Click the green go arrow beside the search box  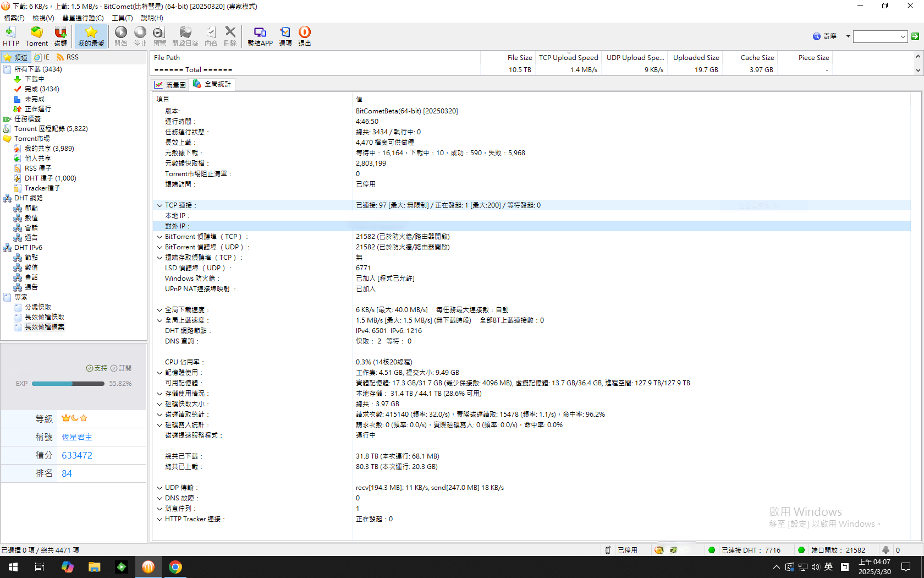click(x=915, y=36)
